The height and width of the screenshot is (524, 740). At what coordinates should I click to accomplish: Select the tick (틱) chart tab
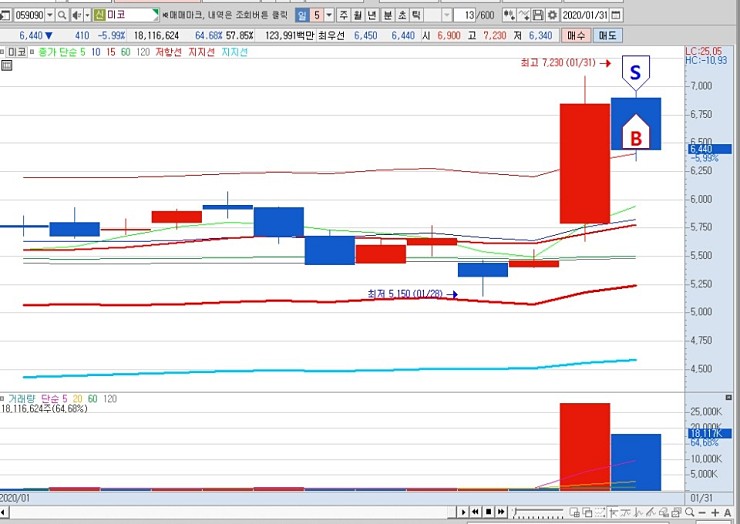(x=415, y=16)
